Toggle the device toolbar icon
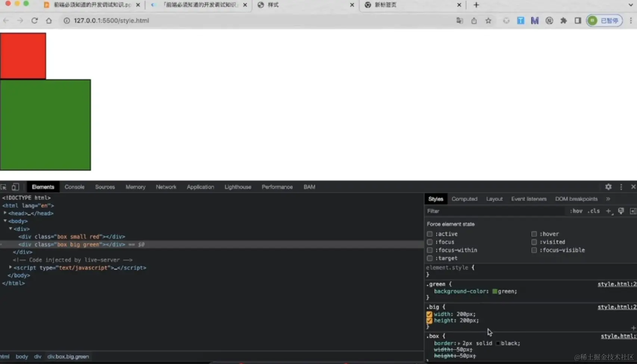This screenshot has width=637, height=364. 15,187
